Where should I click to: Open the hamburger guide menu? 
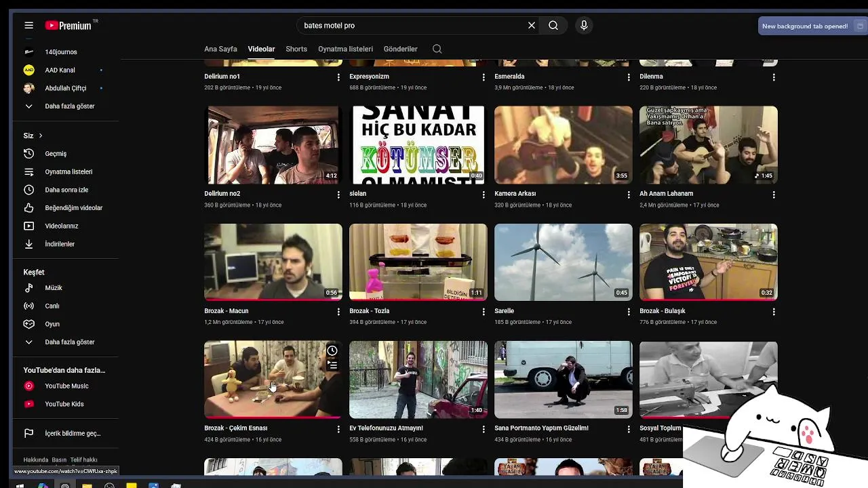[28, 25]
